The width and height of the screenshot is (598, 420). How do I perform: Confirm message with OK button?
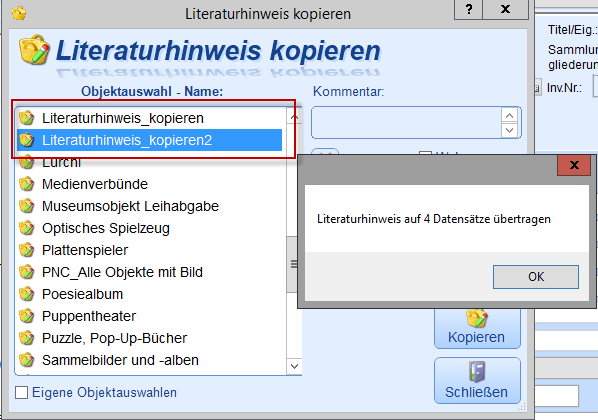(536, 277)
